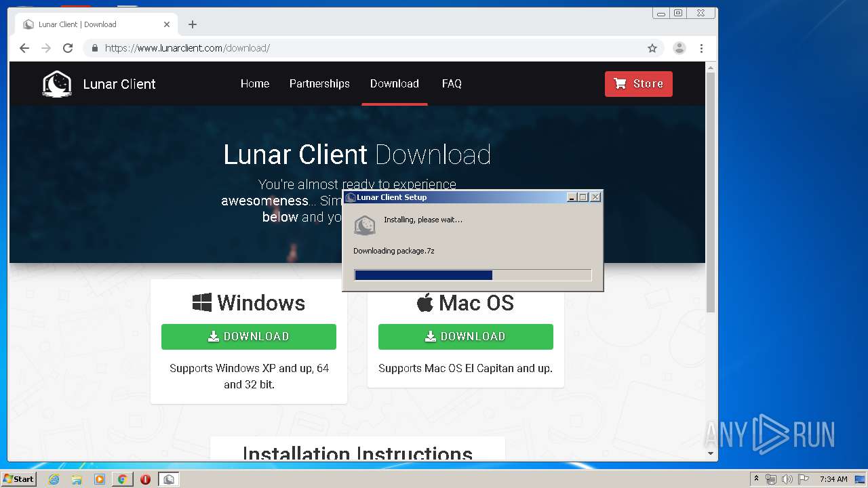
Task: Click the volume speaker tray icon
Action: click(x=787, y=479)
